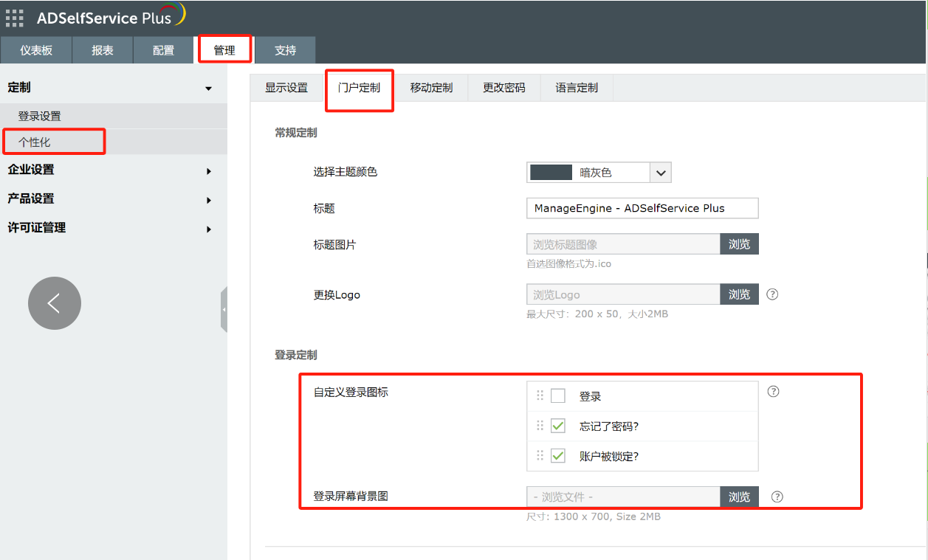Grab the drag handle for 登录 row
The height and width of the screenshot is (560, 928).
pos(540,396)
